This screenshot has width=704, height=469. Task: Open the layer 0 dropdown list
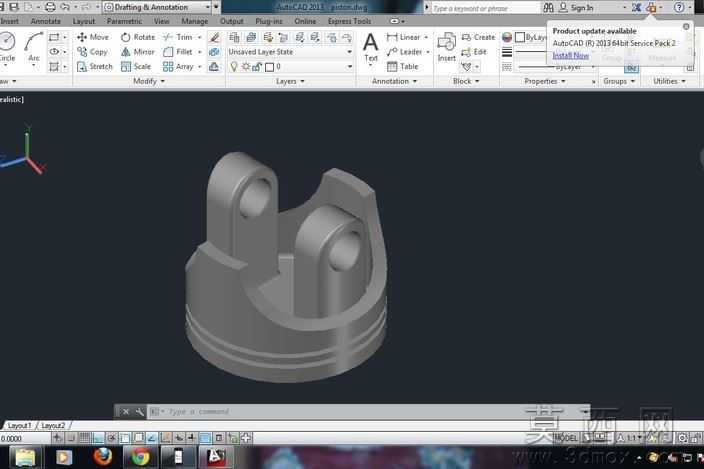click(x=349, y=67)
